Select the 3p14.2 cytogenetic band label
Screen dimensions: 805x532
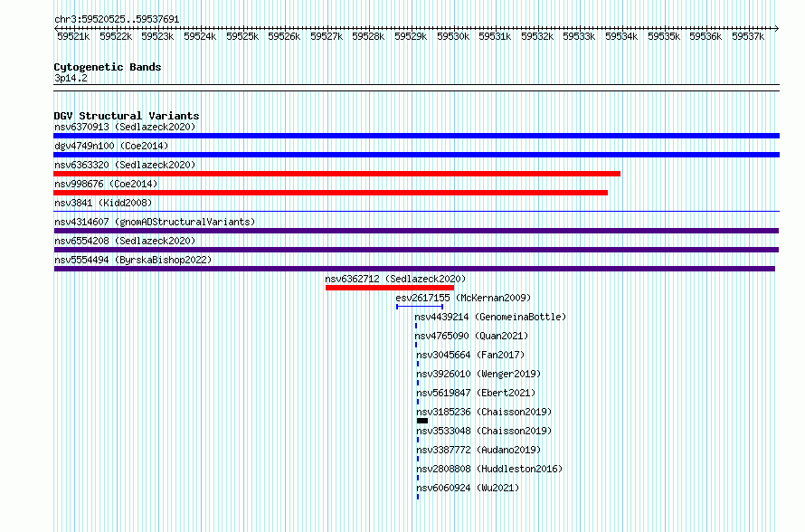71,78
